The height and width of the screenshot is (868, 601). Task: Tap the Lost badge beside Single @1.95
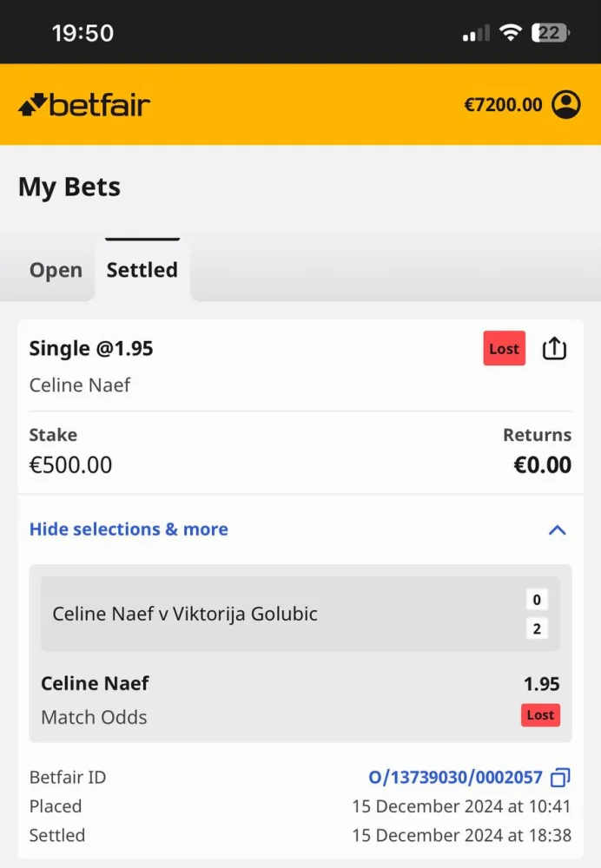tap(504, 349)
